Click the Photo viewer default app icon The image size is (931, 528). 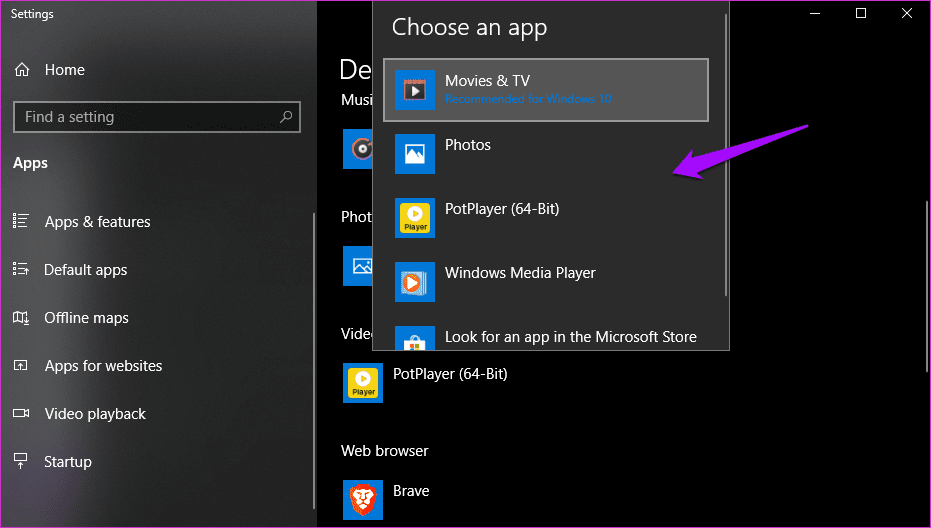point(357,266)
